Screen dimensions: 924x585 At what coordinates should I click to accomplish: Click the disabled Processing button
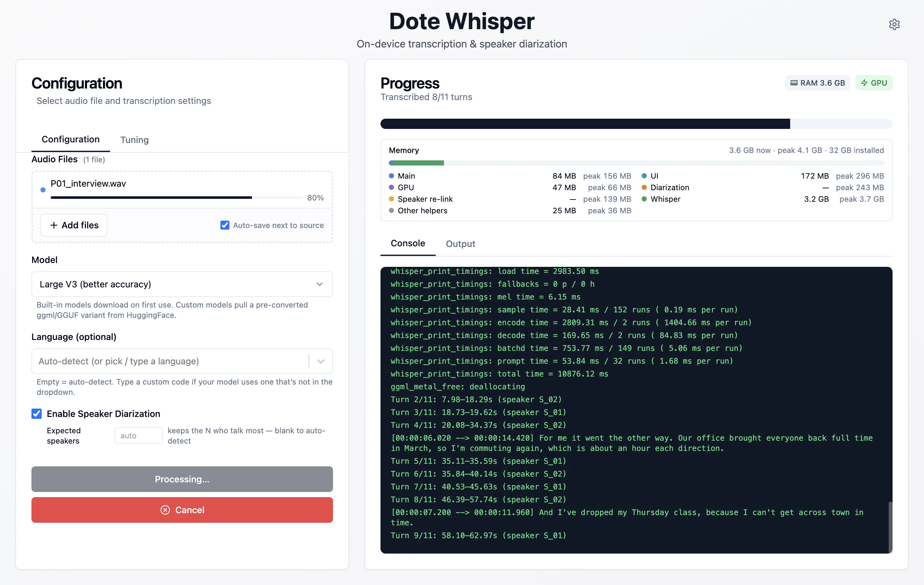pos(182,479)
